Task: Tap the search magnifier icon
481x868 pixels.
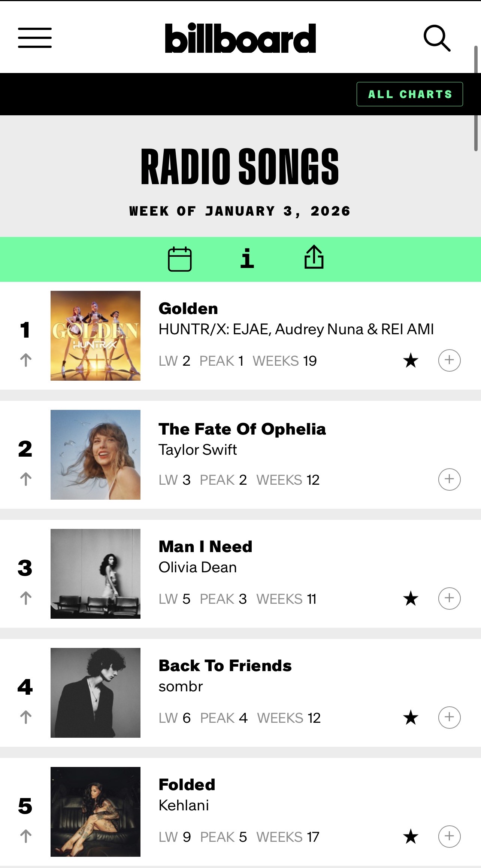Action: 436,38
